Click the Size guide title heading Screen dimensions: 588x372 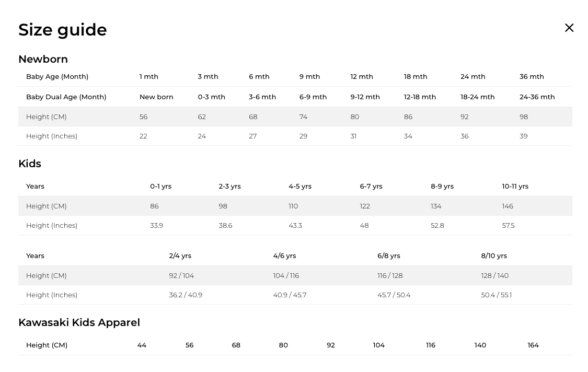pyautogui.click(x=62, y=30)
